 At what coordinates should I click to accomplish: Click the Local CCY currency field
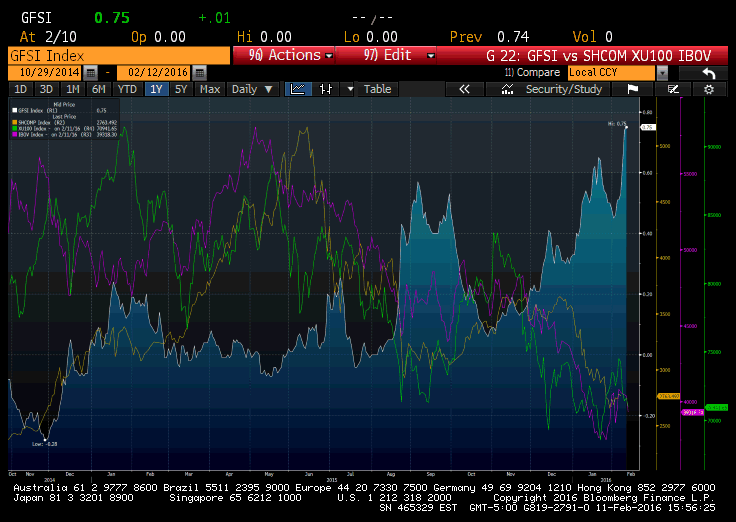click(x=612, y=73)
